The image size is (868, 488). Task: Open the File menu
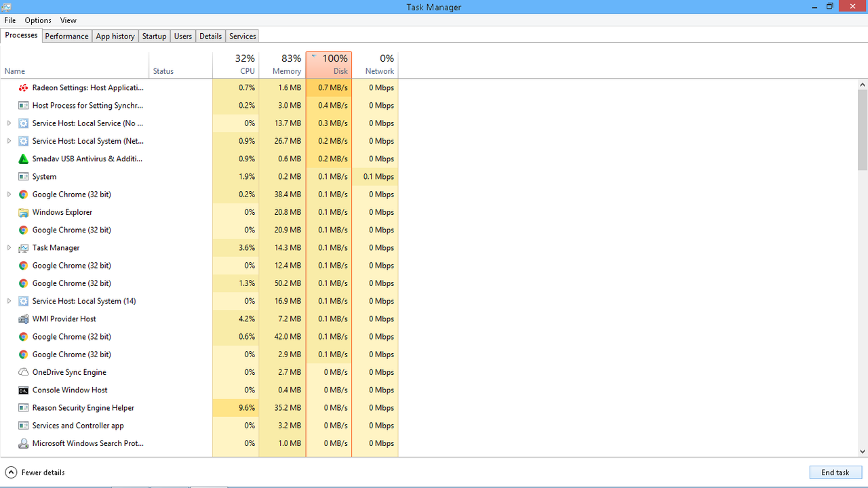pos(10,20)
